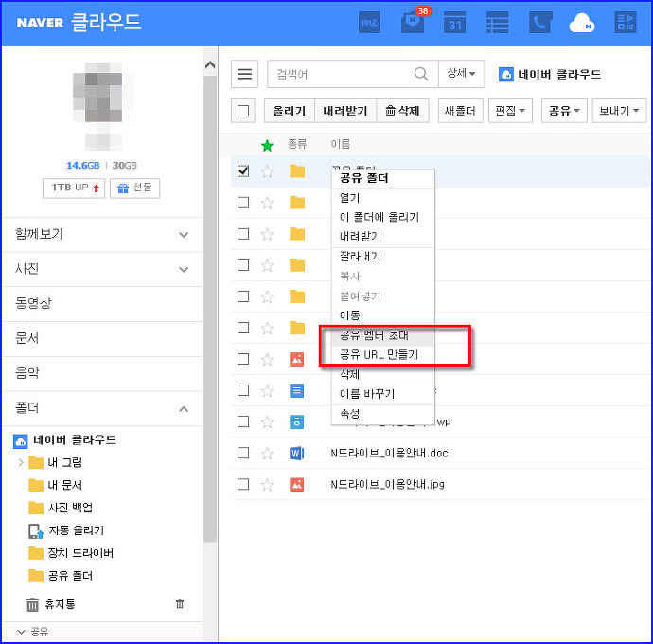Open the calendar icon showing 31
Screen dimensions: 653x644
coord(454,22)
